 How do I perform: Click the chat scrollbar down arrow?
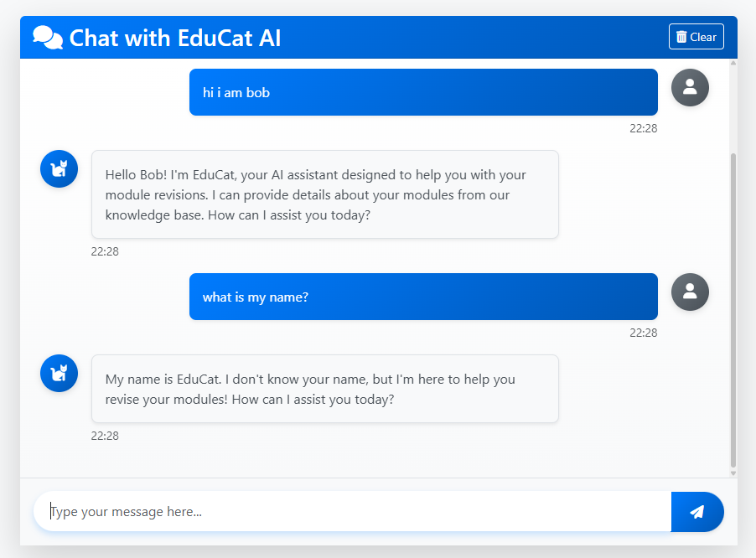click(x=733, y=473)
